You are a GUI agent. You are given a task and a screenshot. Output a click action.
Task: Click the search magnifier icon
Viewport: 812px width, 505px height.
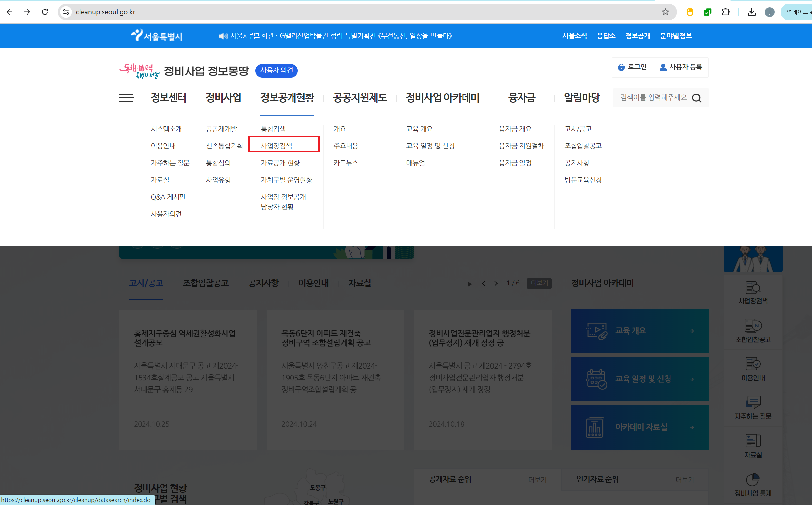[696, 98]
